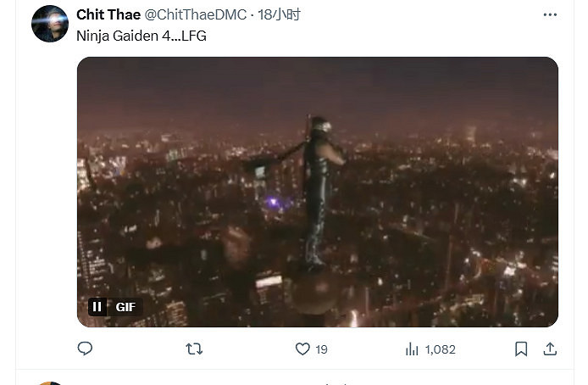Click the Chit Thae display name

coord(108,14)
